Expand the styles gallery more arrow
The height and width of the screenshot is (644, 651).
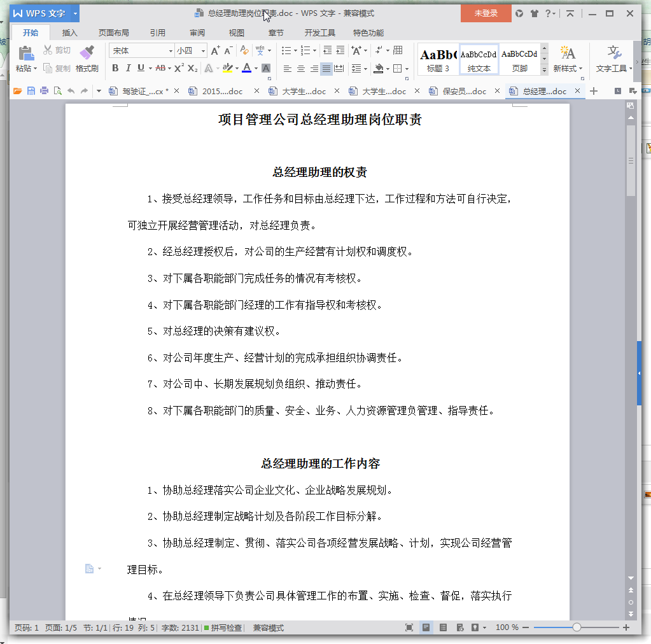(x=544, y=70)
